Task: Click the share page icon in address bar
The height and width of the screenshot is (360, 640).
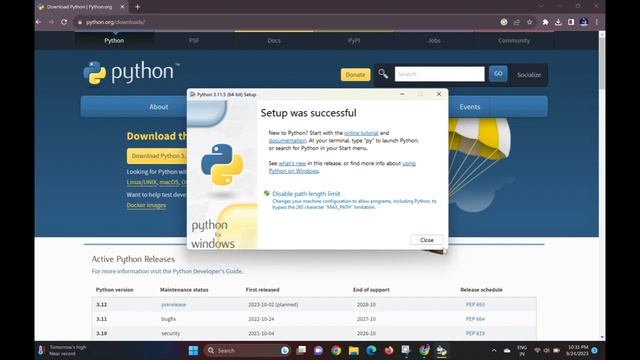Action: coord(517,22)
